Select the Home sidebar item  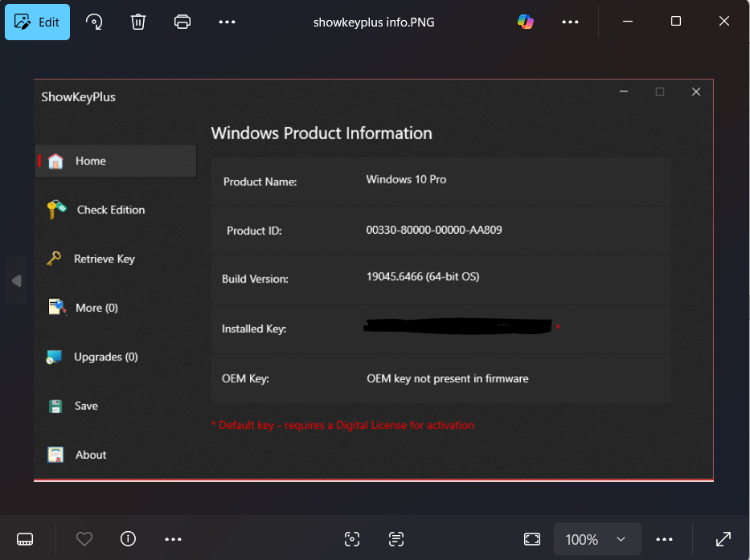pyautogui.click(x=115, y=161)
